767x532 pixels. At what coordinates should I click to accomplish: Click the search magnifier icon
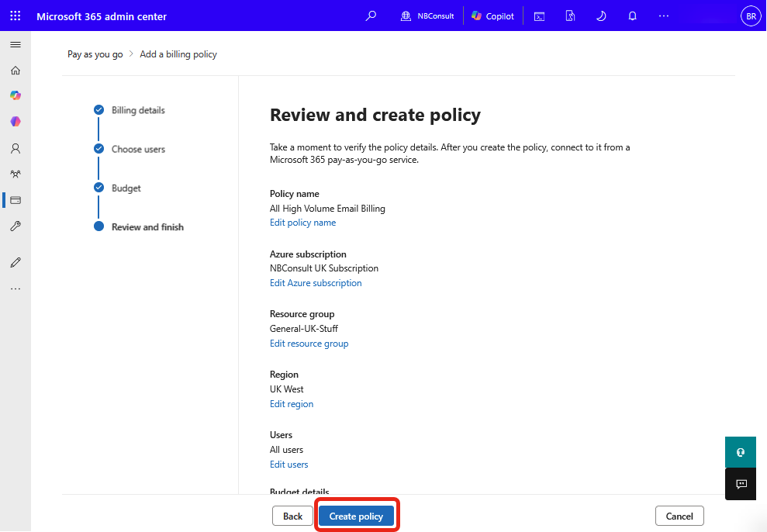[x=371, y=16]
